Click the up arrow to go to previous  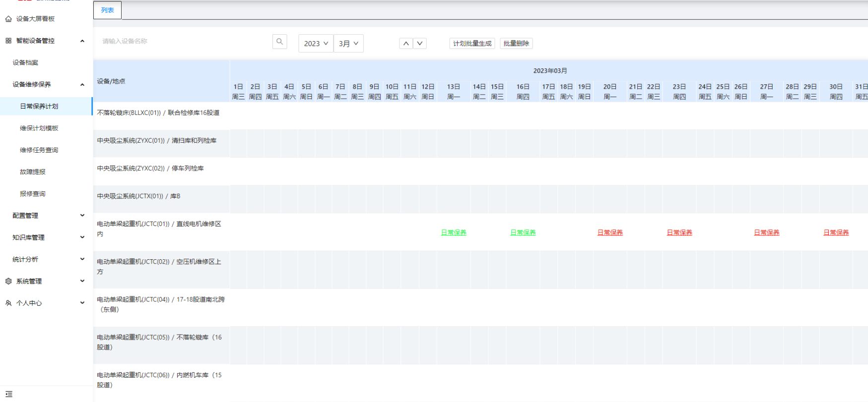406,44
